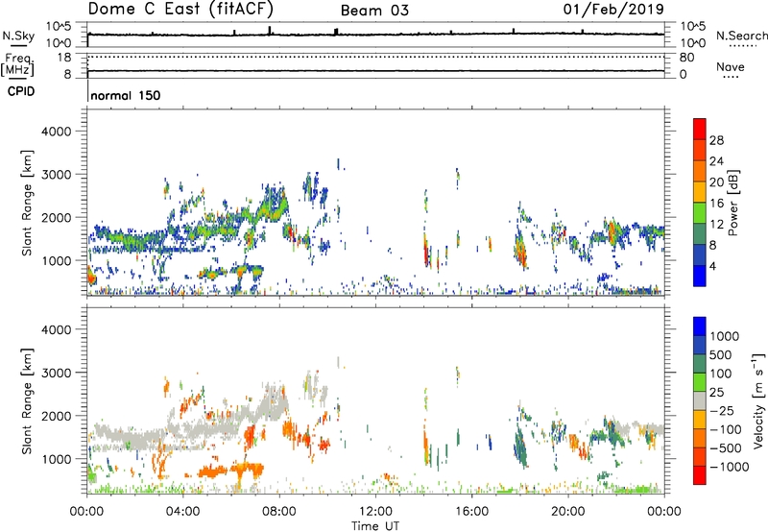The height and width of the screenshot is (532, 768).
Task: Select the "3000" tick in the power panel
Action: [x=57, y=175]
